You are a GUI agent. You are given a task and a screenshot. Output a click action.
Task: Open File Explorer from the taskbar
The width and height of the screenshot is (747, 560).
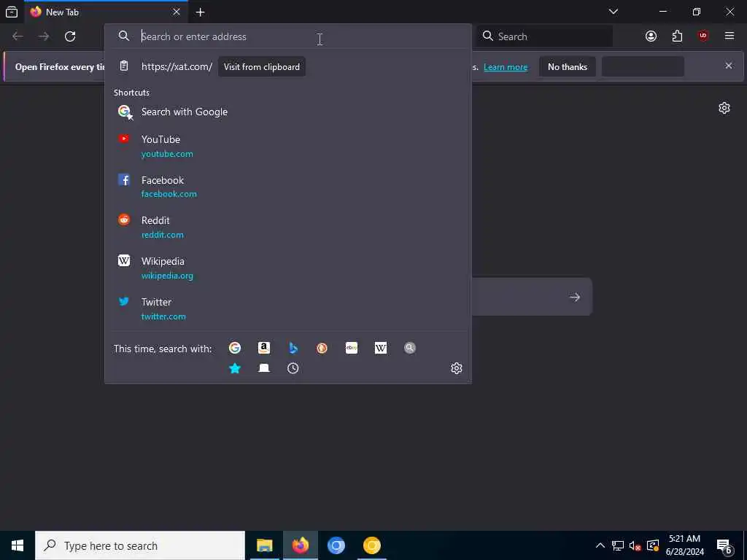click(264, 545)
